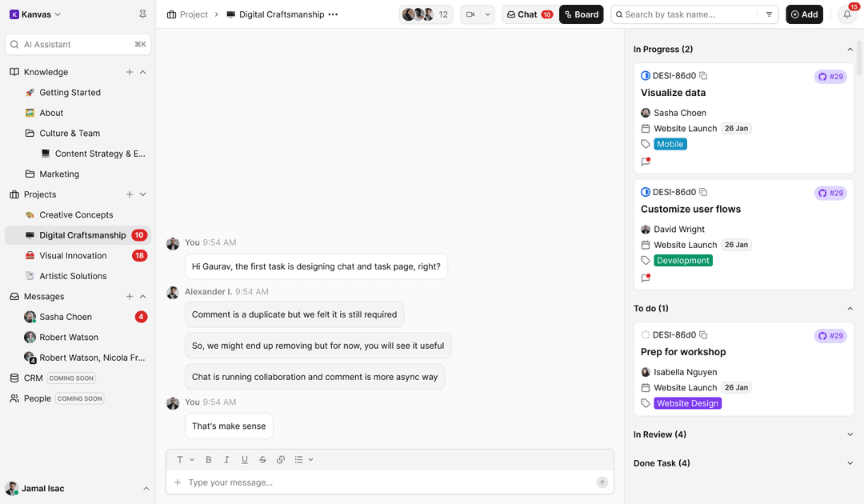Send the message with the arrow icon
Screen dimensions: 864x504
point(602,482)
